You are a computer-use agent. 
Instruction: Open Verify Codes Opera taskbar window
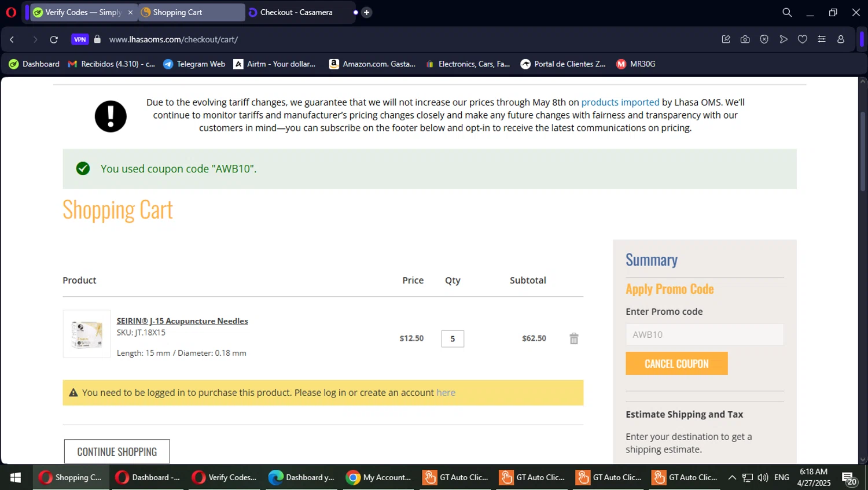pos(225,477)
